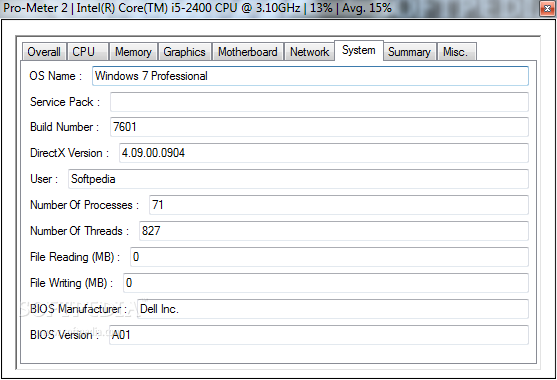Image resolution: width=557 pixels, height=380 pixels.
Task: Click the Pro-Meter 2 title bar text
Action: [x=197, y=8]
